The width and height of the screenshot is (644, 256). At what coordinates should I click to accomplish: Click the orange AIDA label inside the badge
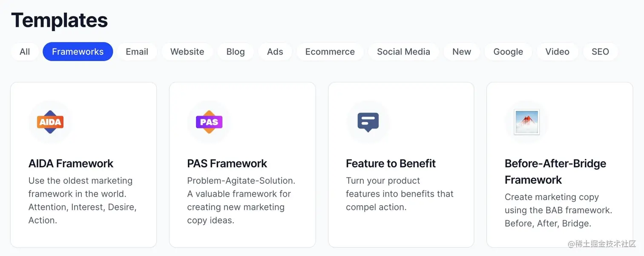50,122
